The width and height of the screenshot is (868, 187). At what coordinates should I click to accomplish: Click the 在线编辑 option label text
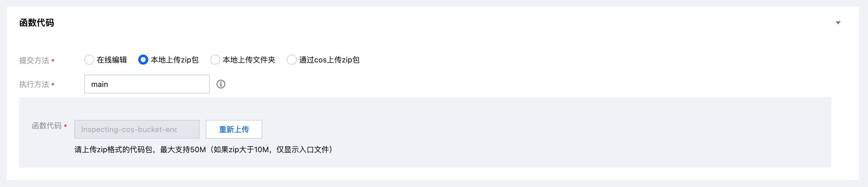(112, 60)
